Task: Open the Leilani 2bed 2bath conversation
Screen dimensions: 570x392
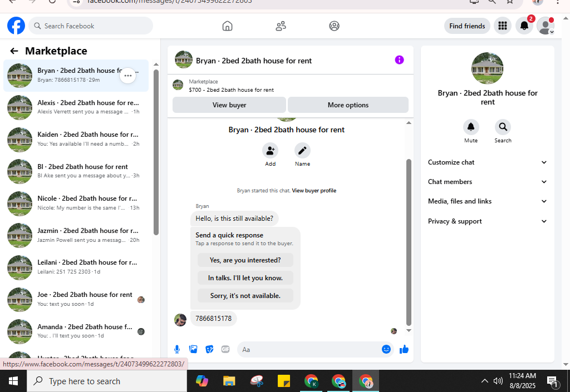Action: tap(76, 267)
